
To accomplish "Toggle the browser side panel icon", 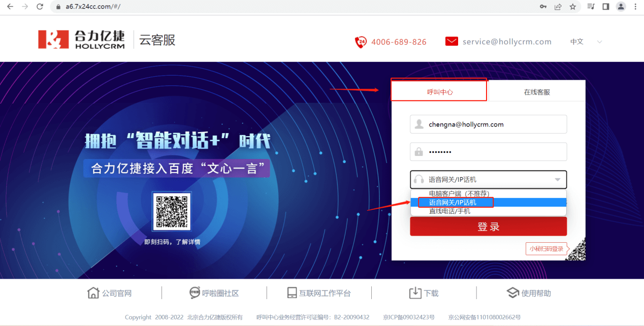I will pyautogui.click(x=605, y=7).
